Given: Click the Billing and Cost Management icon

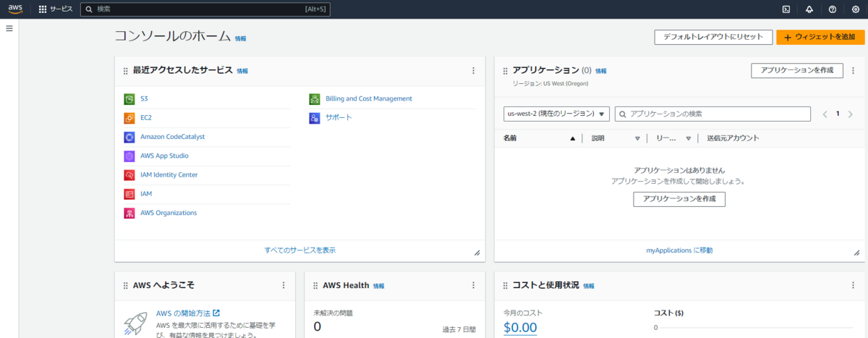Looking at the screenshot, I should click(x=315, y=98).
